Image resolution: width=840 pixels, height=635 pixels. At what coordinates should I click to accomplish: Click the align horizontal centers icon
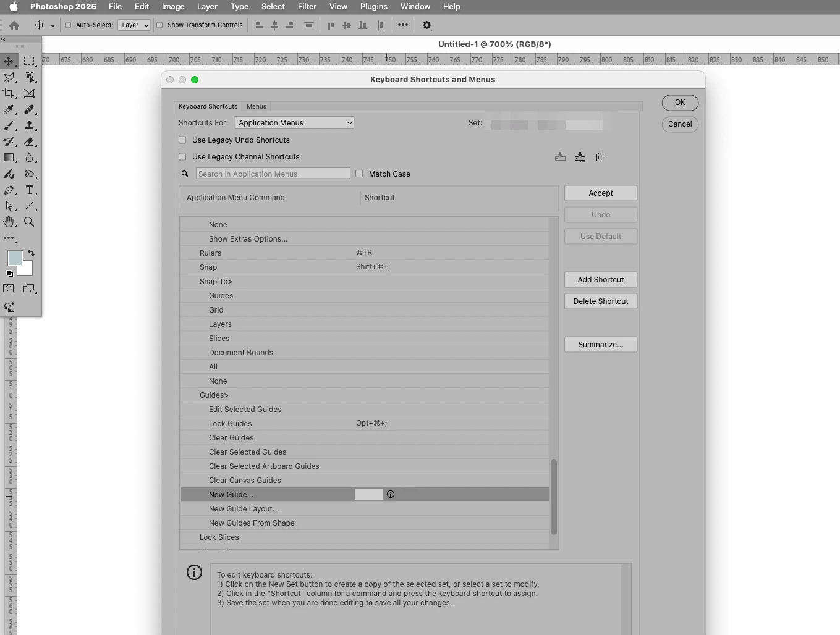(x=274, y=25)
